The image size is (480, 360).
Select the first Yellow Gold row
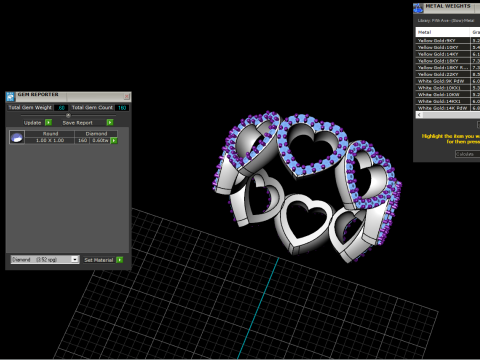(x=448, y=40)
